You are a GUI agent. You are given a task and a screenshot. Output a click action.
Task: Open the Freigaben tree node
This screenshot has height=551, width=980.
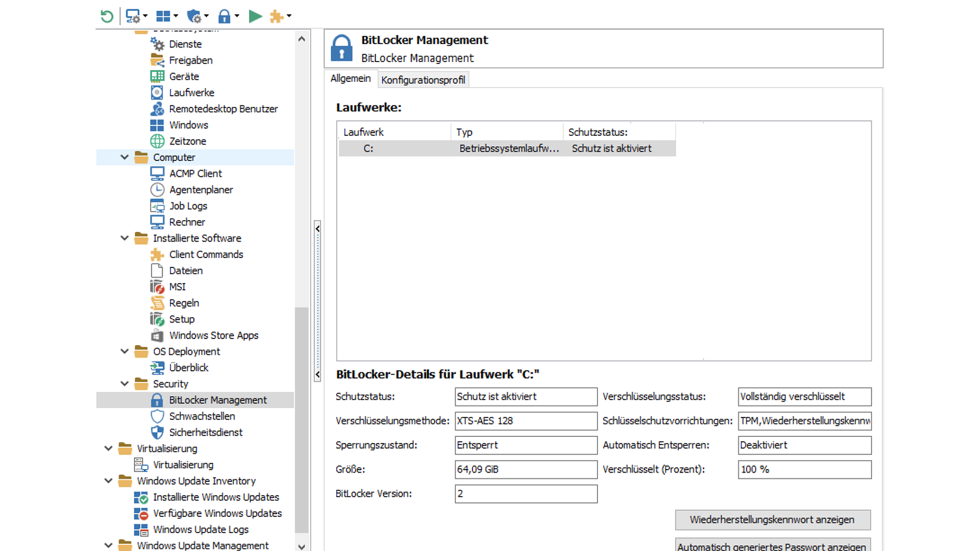pyautogui.click(x=191, y=60)
